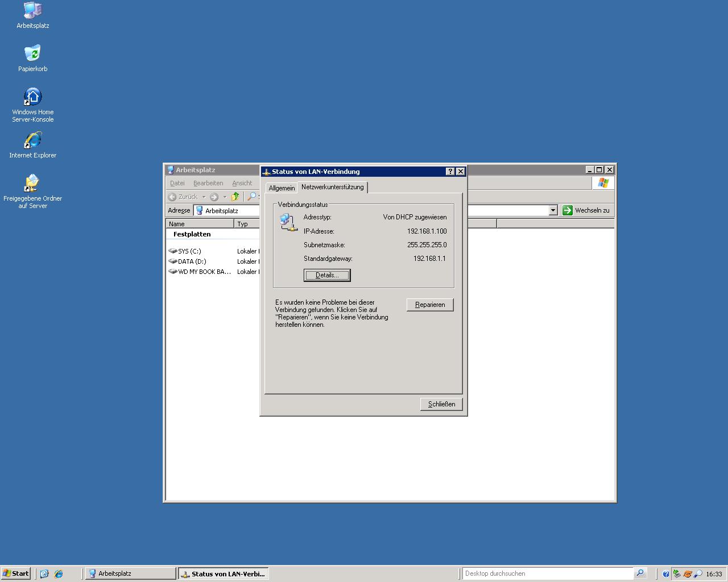Open the address bar dropdown arrow
The width and height of the screenshot is (728, 582).
553,210
